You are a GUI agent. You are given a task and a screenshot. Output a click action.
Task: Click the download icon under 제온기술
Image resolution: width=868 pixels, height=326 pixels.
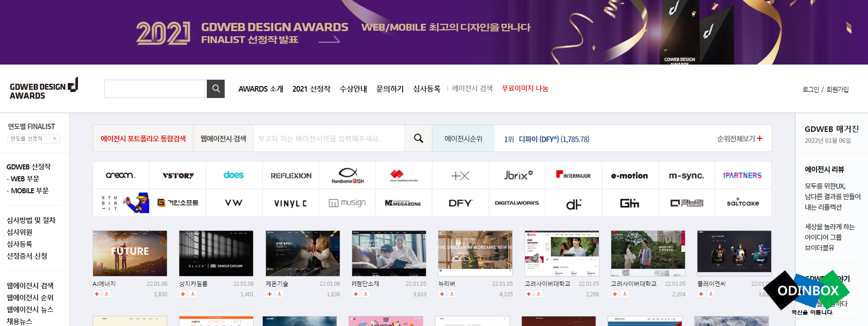point(280,294)
